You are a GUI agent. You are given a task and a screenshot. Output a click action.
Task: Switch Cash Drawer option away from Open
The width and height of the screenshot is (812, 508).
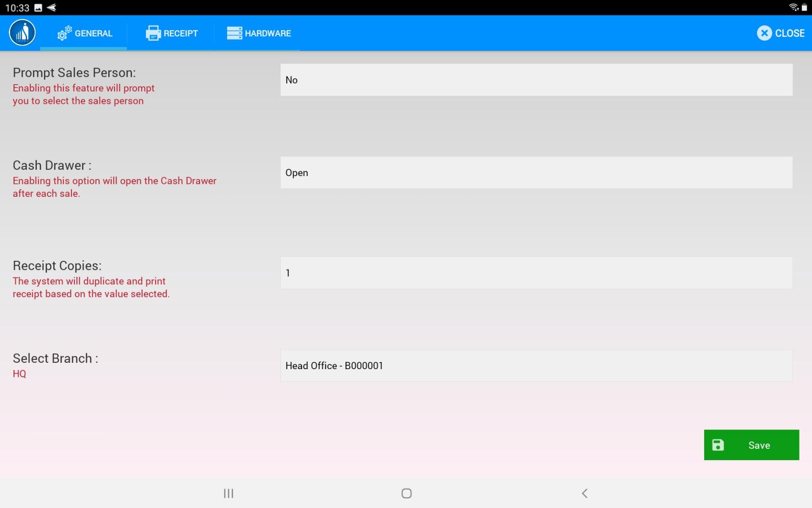click(x=536, y=173)
